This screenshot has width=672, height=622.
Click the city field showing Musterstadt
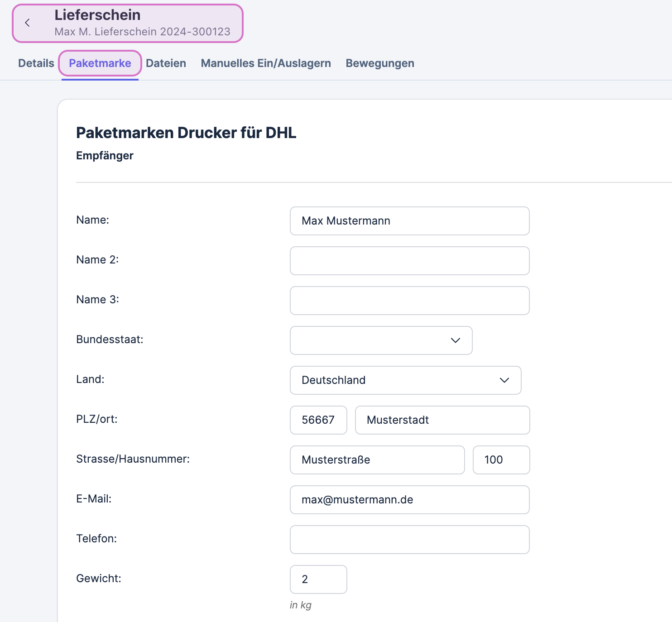pos(442,420)
